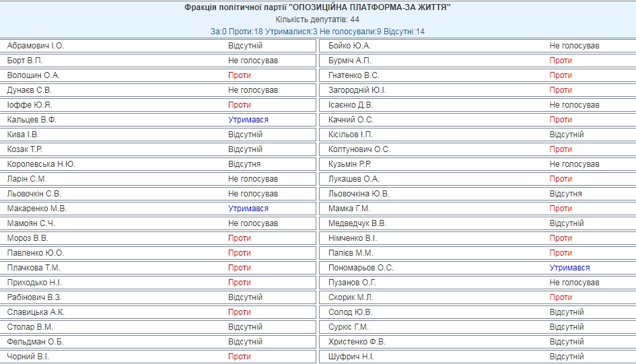Select Королевська's "Відсутня" status
Screen dimensions: 636x364
(244, 164)
